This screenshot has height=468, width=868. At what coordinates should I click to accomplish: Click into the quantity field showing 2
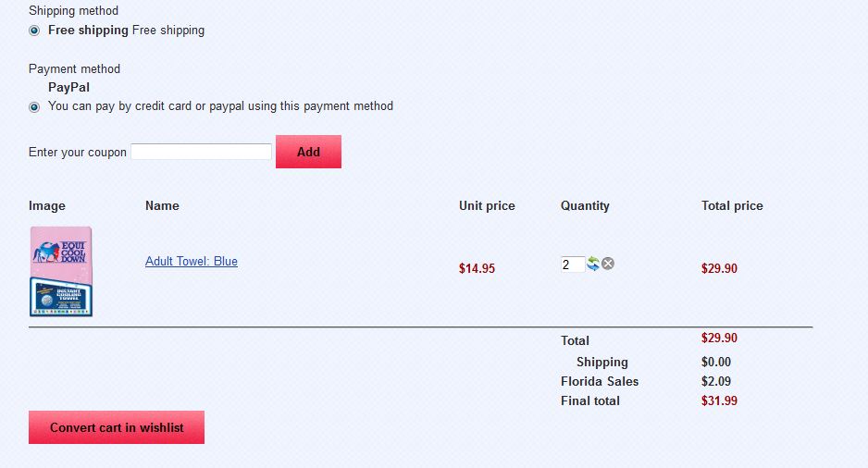pyautogui.click(x=572, y=265)
